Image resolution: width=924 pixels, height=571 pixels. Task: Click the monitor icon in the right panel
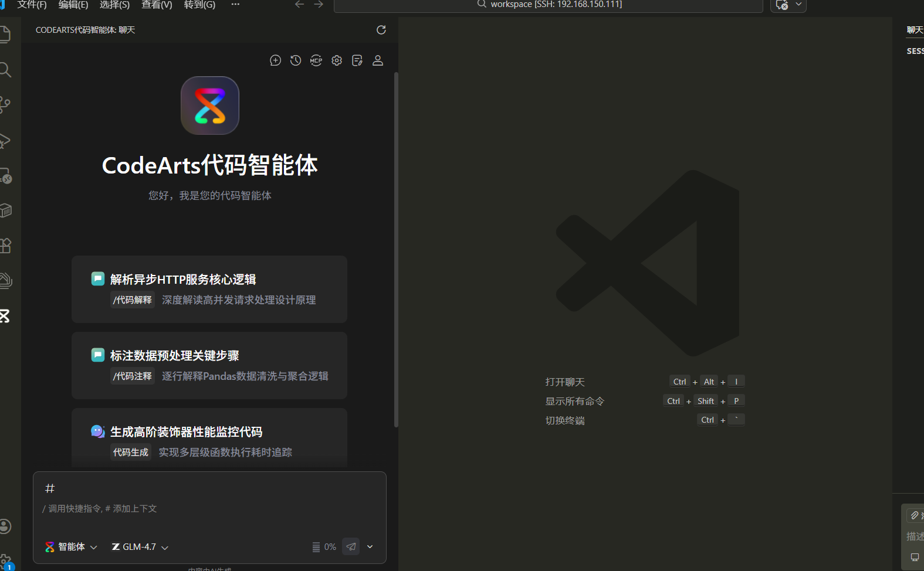click(x=915, y=557)
